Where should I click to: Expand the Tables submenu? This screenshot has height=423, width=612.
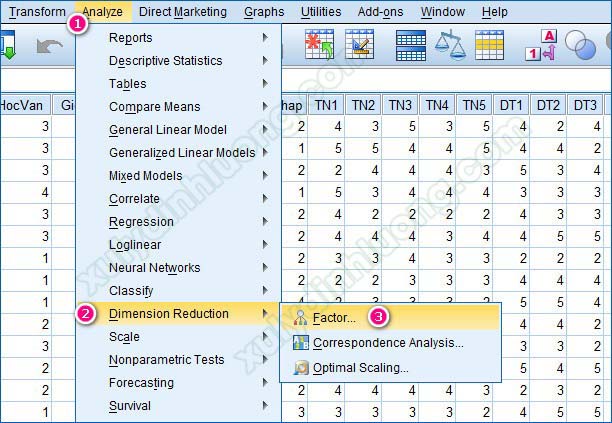pos(178,84)
